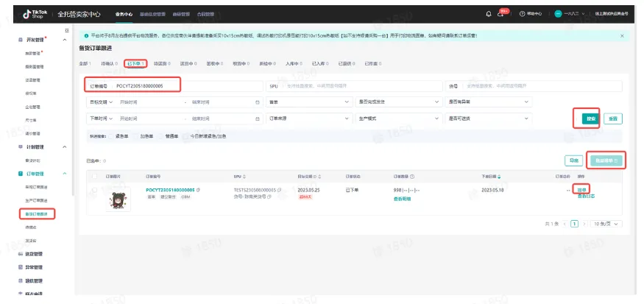This screenshot has height=304, width=644.
Task: Click the help center question-mark icon
Action: (x=522, y=14)
